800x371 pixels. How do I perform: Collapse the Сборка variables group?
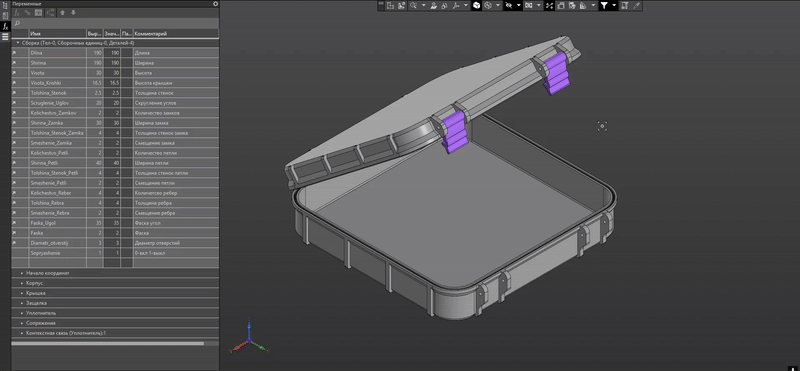click(18, 43)
